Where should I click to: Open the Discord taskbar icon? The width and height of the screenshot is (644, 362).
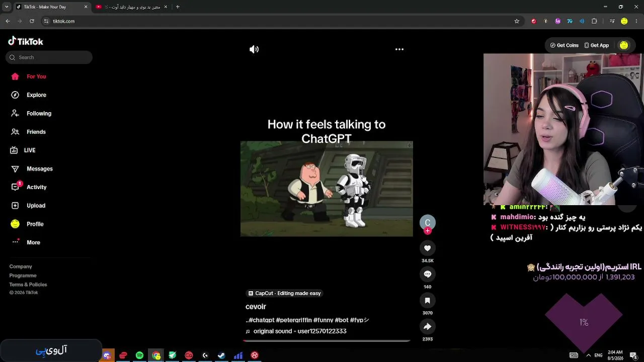coord(107,355)
